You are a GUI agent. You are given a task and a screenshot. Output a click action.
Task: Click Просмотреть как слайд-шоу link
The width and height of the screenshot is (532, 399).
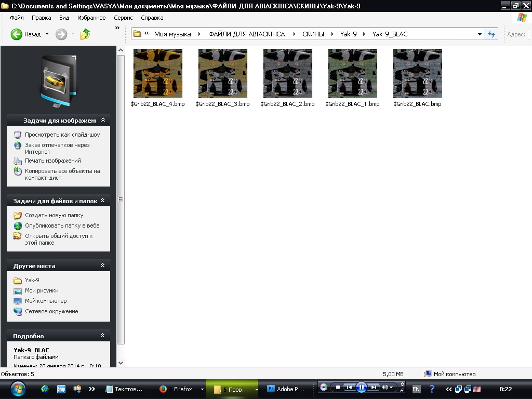tap(62, 135)
